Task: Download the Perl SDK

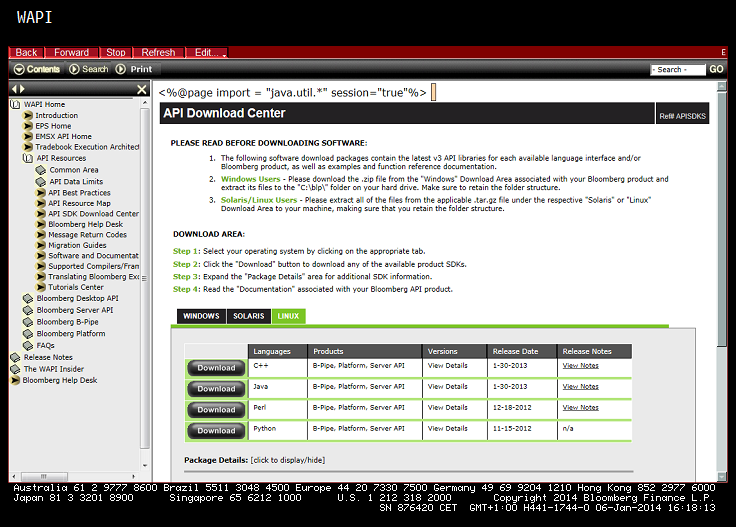Action: (216, 410)
